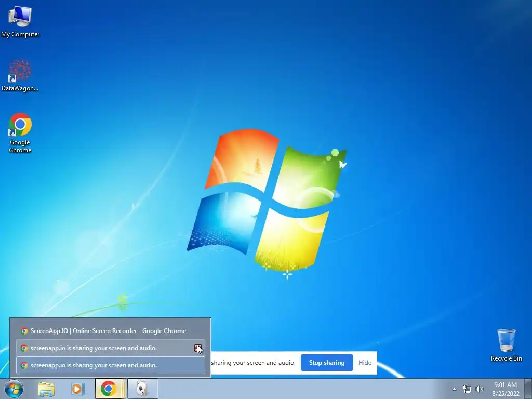Click the Hide link on the sharing bar
The width and height of the screenshot is (532, 399).
coord(365,363)
